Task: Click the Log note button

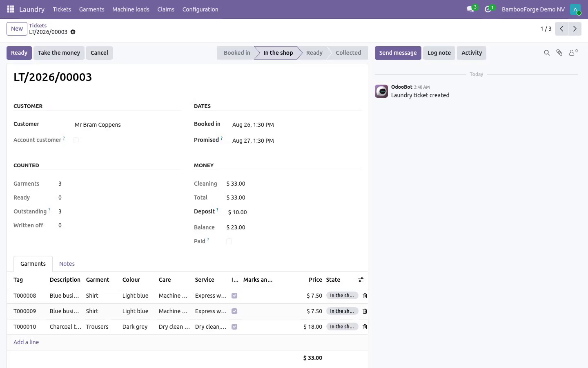Action: pos(439,53)
